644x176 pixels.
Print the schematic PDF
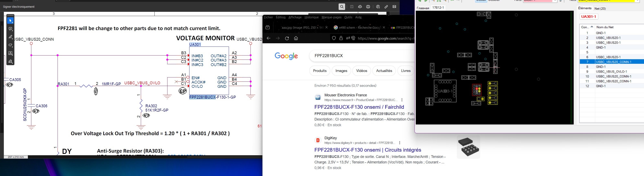(x=368, y=7)
